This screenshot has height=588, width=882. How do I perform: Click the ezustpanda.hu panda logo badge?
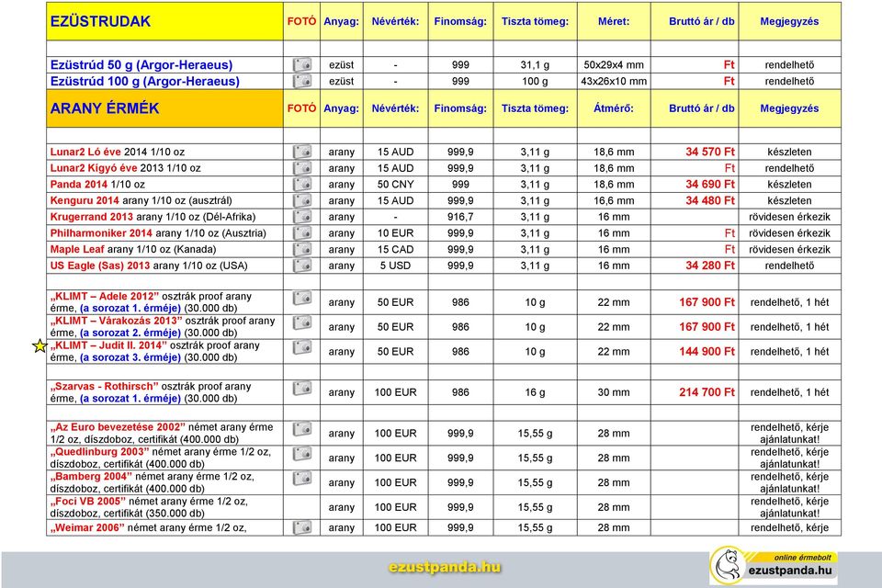pyautogui.click(x=774, y=565)
